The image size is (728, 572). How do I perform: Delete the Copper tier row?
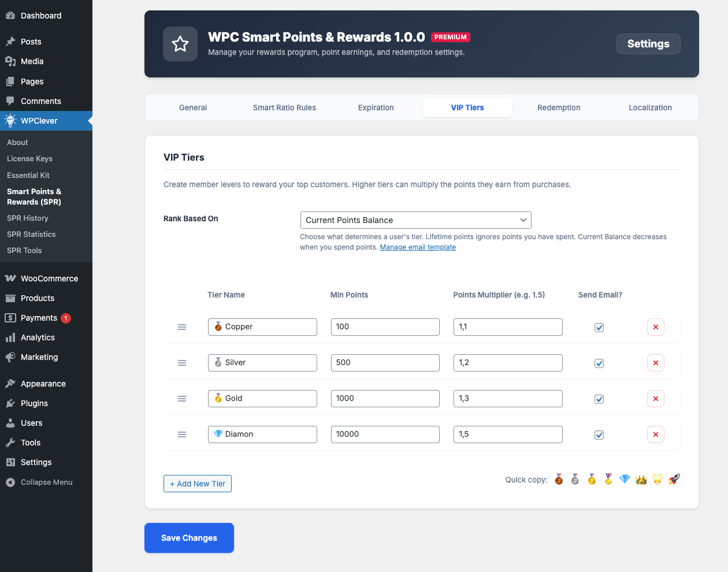point(655,327)
